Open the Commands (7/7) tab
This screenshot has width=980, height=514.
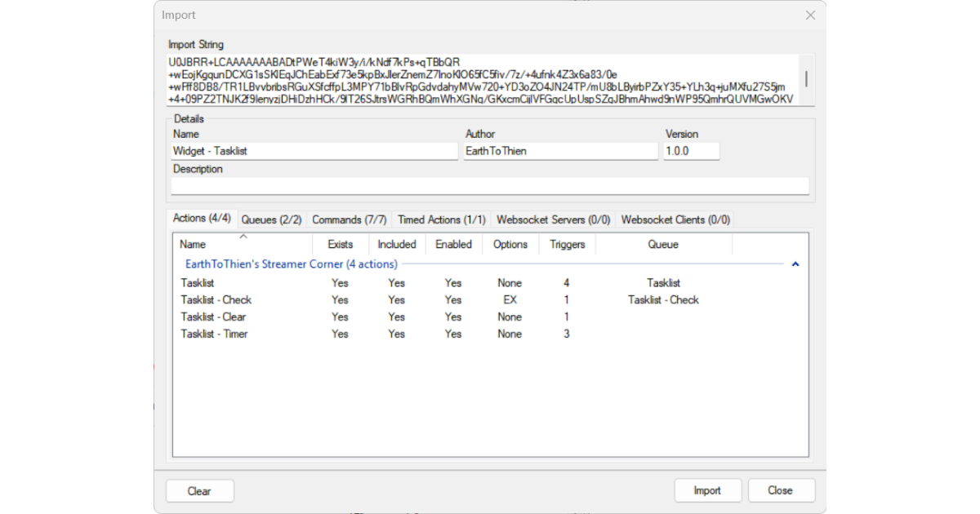350,219
